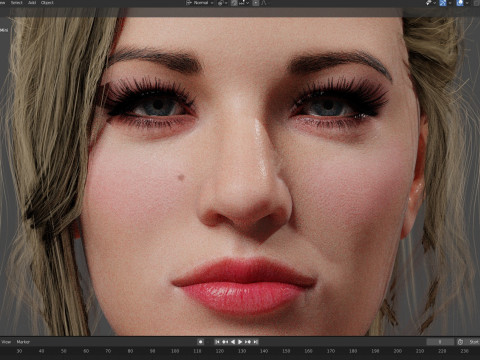Toggle viewport gizmos visibility
The height and width of the screenshot is (360, 480).
(x=443, y=3)
